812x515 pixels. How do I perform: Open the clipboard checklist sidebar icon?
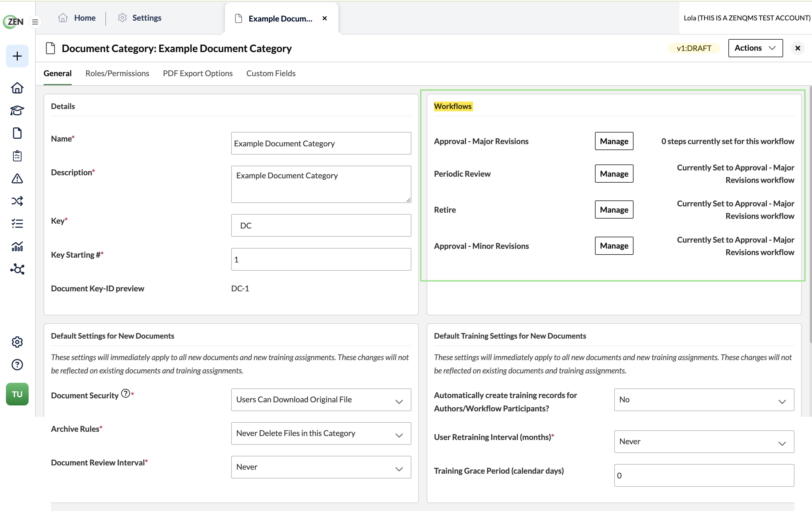coord(17,156)
